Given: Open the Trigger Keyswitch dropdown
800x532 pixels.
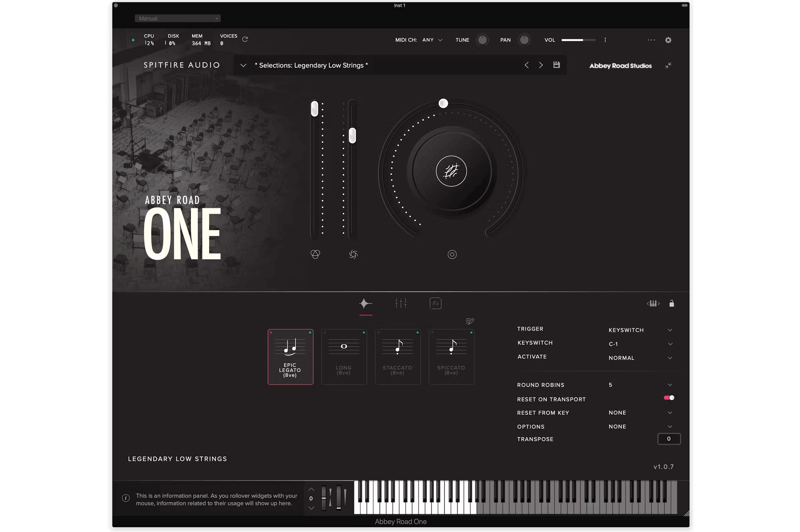Looking at the screenshot, I should click(640, 330).
